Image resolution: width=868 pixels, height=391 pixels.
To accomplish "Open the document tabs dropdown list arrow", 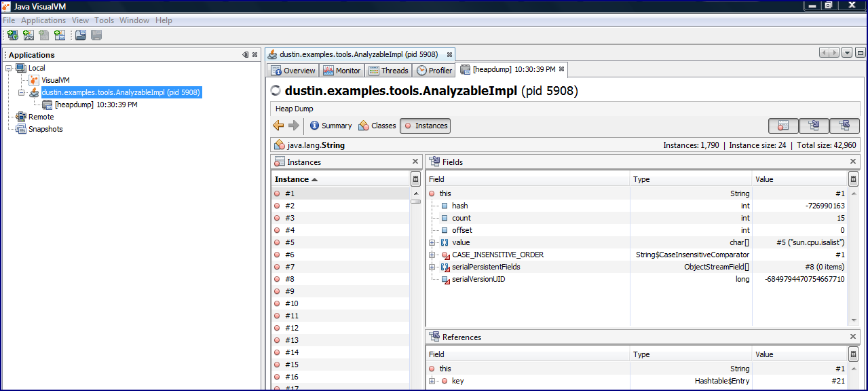I will point(848,53).
